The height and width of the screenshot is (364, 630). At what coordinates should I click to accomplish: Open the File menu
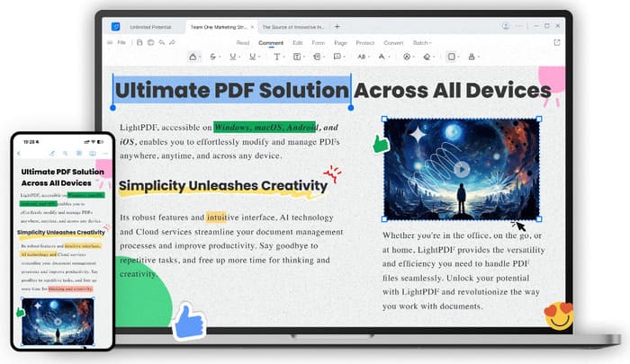tap(121, 42)
